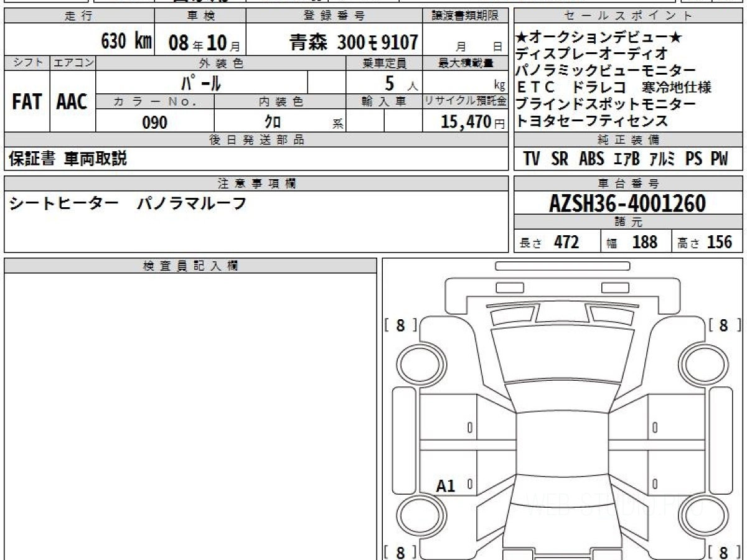Select the 純正装備 header
747x560 pixels.
(x=629, y=140)
